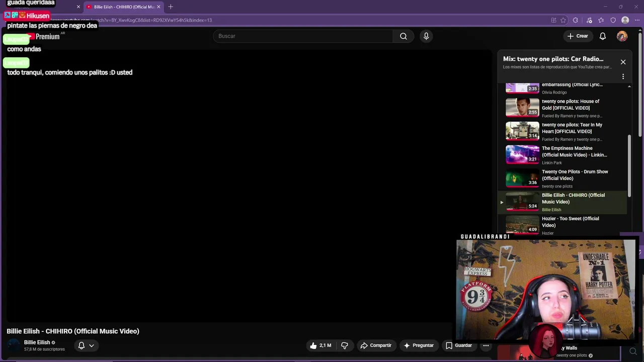Focus the Buscar search field

pos(303,36)
